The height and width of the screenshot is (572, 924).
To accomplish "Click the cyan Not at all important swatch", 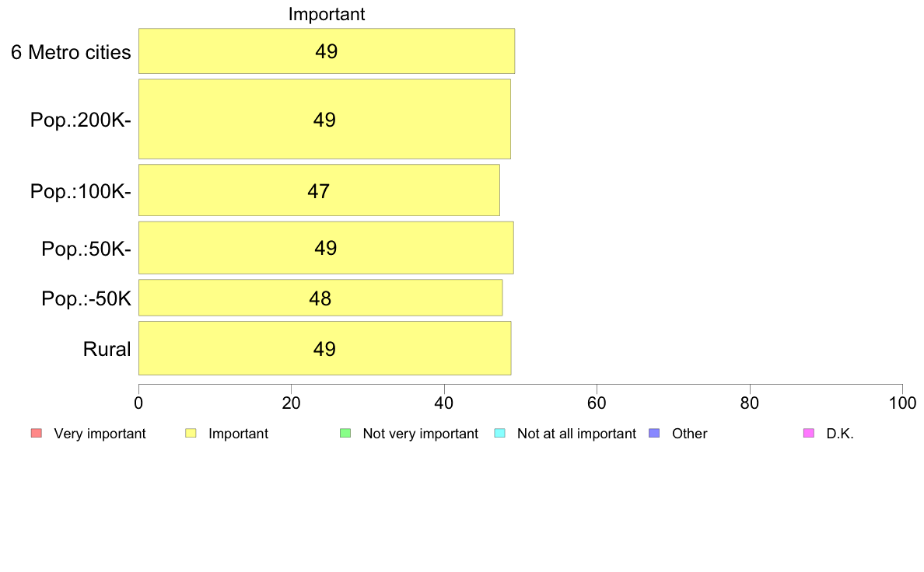I will pyautogui.click(x=499, y=433).
